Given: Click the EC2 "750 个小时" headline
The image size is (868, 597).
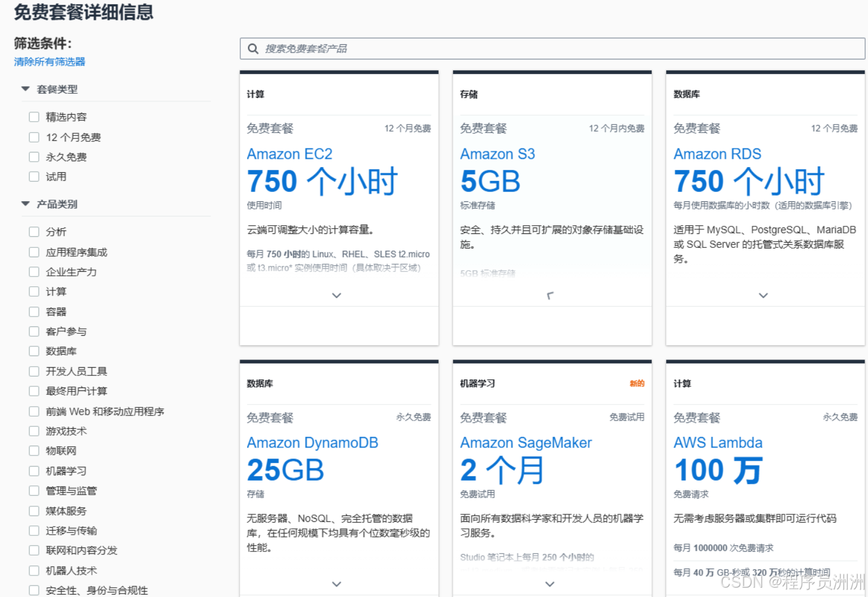Looking at the screenshot, I should tap(322, 181).
